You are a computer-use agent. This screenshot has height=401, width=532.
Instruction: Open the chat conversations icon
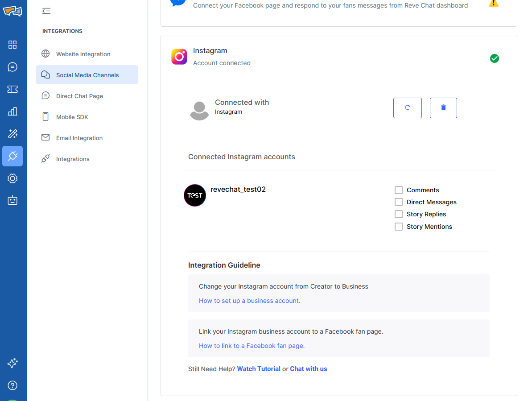coord(12,67)
